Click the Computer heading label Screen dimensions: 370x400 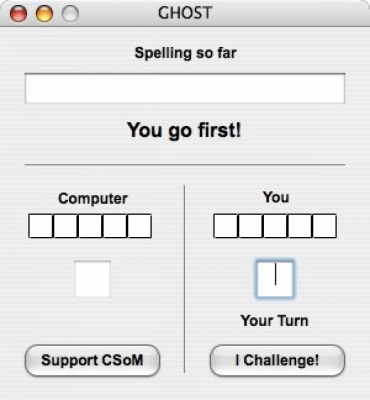[93, 199]
